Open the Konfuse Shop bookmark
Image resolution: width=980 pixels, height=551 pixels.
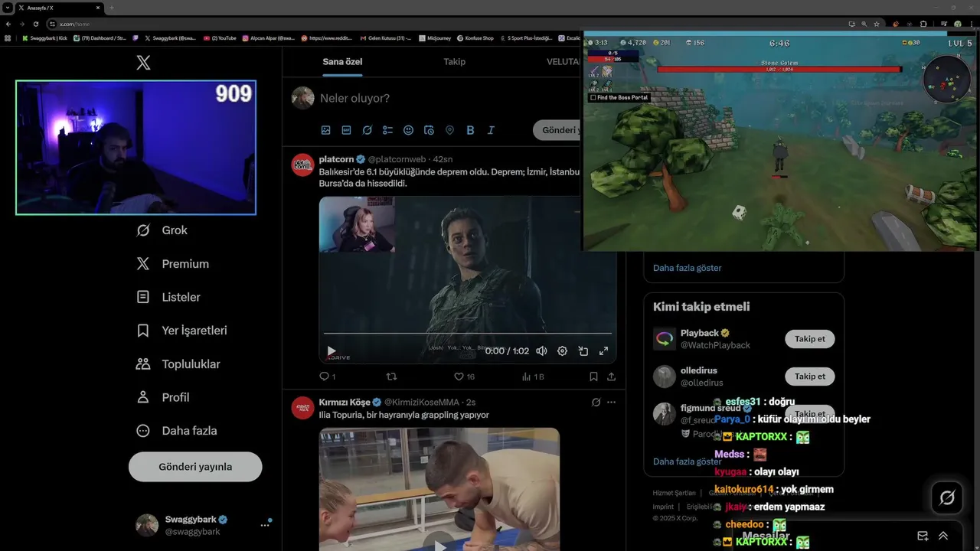coord(475,37)
